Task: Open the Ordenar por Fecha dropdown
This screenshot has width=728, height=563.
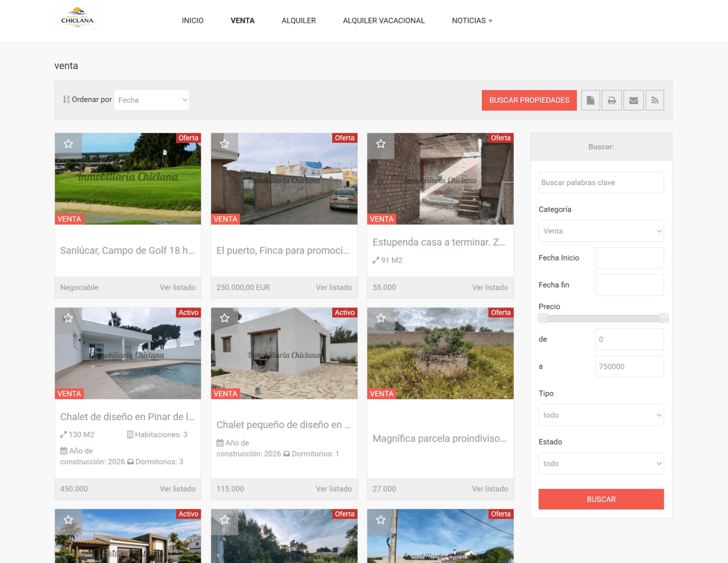Action: coord(152,100)
